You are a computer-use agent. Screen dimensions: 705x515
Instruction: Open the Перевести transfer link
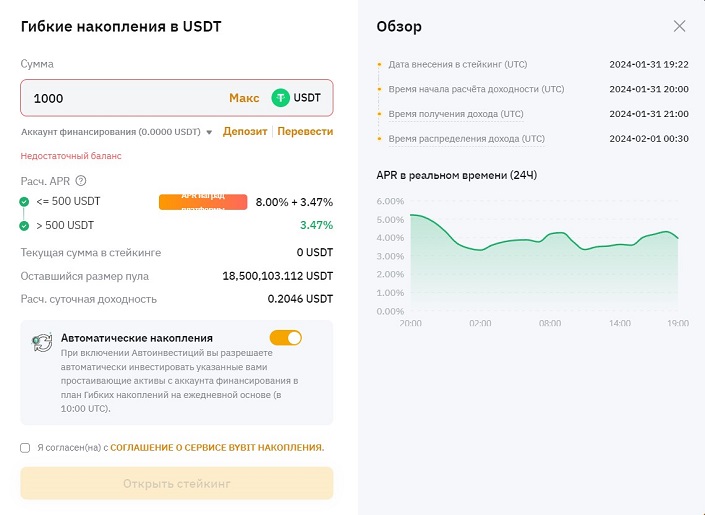pyautogui.click(x=305, y=131)
